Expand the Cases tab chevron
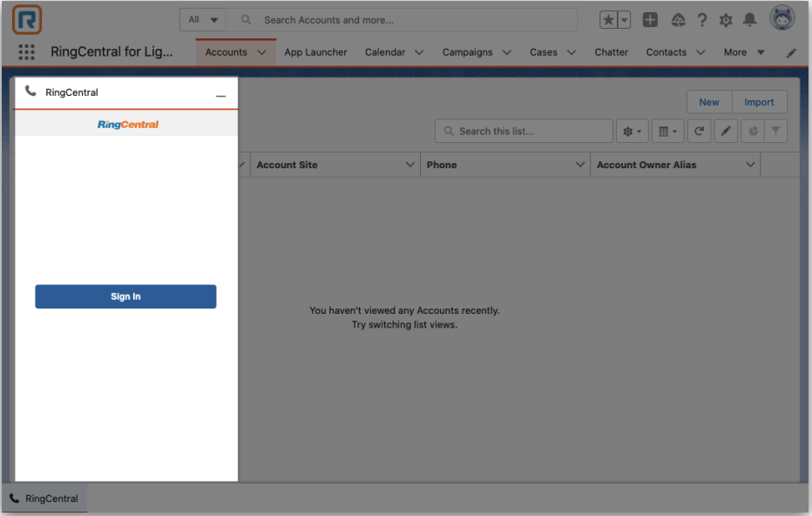 (x=572, y=52)
